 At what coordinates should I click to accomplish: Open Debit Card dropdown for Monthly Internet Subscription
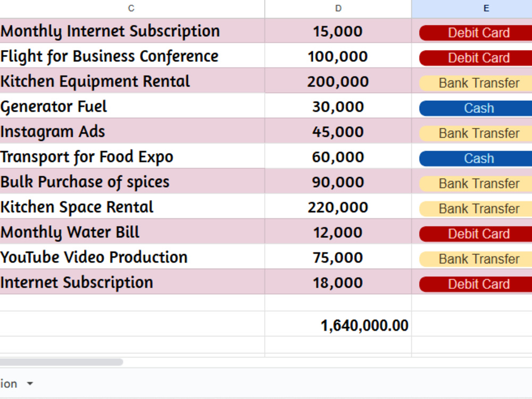(476, 33)
